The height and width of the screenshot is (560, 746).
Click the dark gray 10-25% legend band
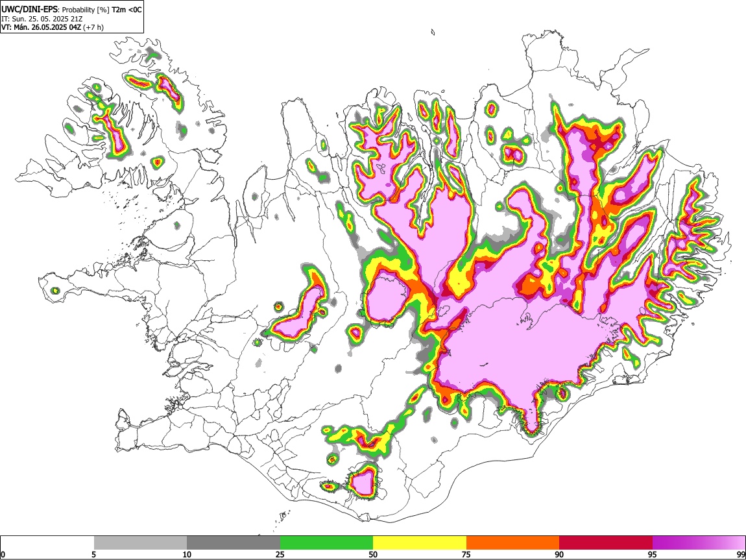(x=234, y=543)
